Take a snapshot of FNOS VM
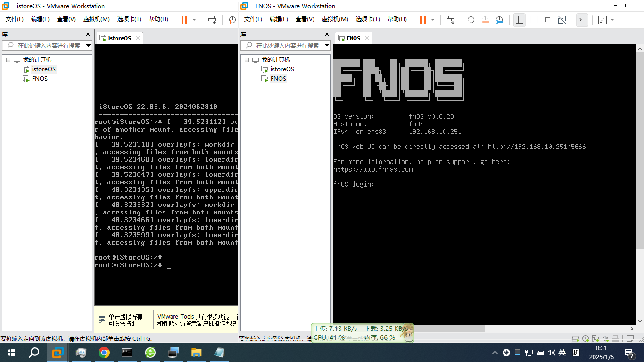644x362 pixels. pos(471,20)
